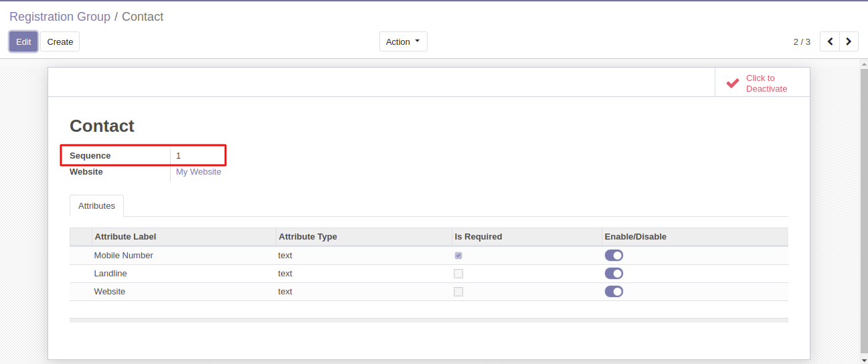The height and width of the screenshot is (364, 868).
Task: Toggle Landline enable switch
Action: tap(614, 274)
